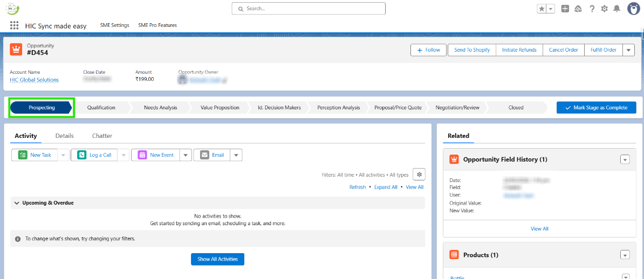Click the Email button
Image resolution: width=644 pixels, height=279 pixels.
tap(212, 155)
